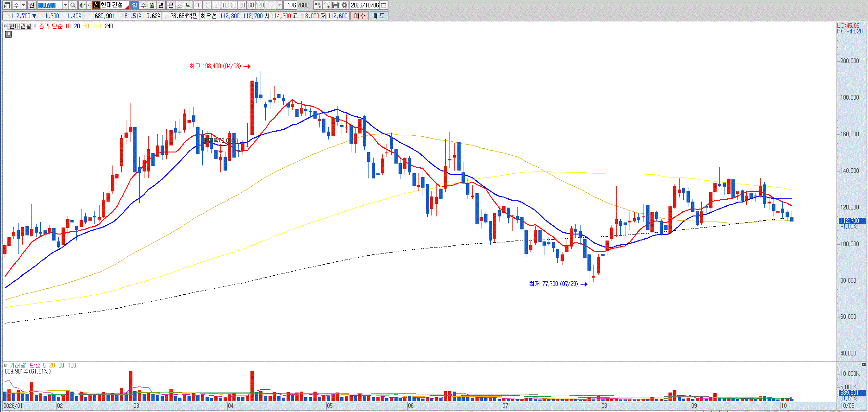The height and width of the screenshot is (412, 868).
Task: Click the orange 60 moving average label
Action: (x=86, y=26)
